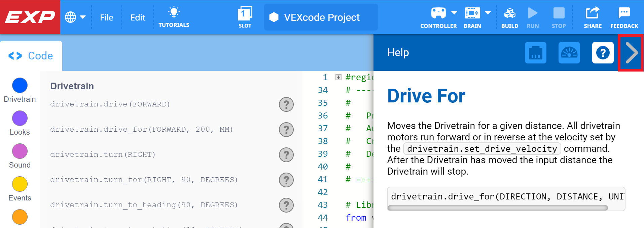Open the Controller gamepad icon
Viewport: 644px width, 228px height.
438,13
